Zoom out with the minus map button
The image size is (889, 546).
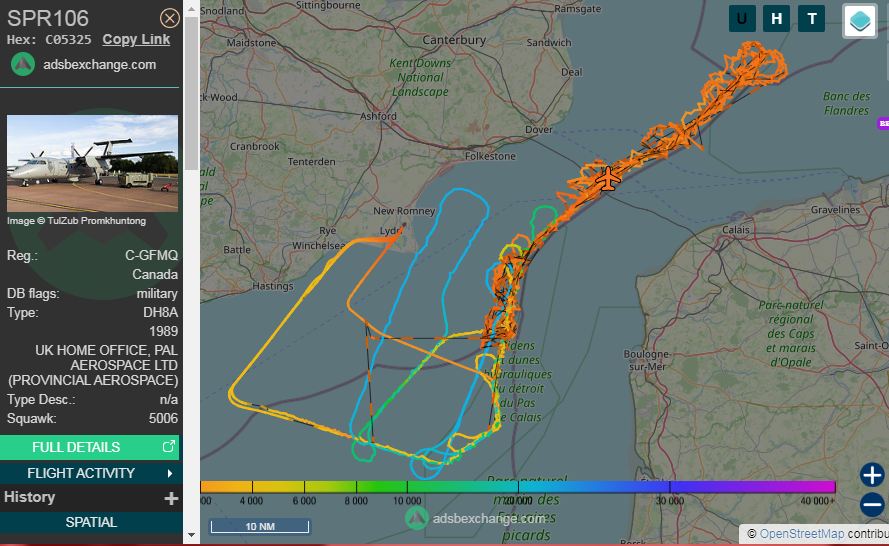(872, 505)
